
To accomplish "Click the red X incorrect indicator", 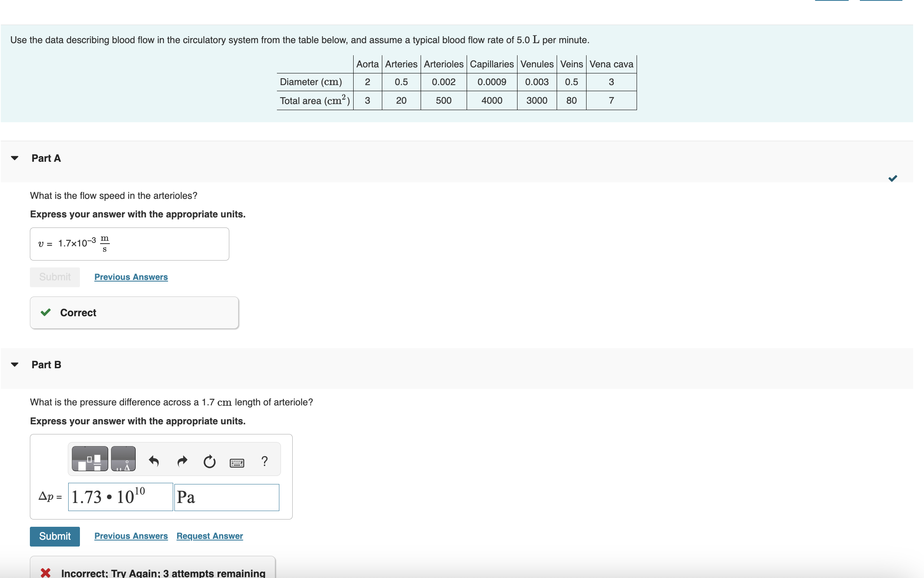I will pyautogui.click(x=46, y=572).
